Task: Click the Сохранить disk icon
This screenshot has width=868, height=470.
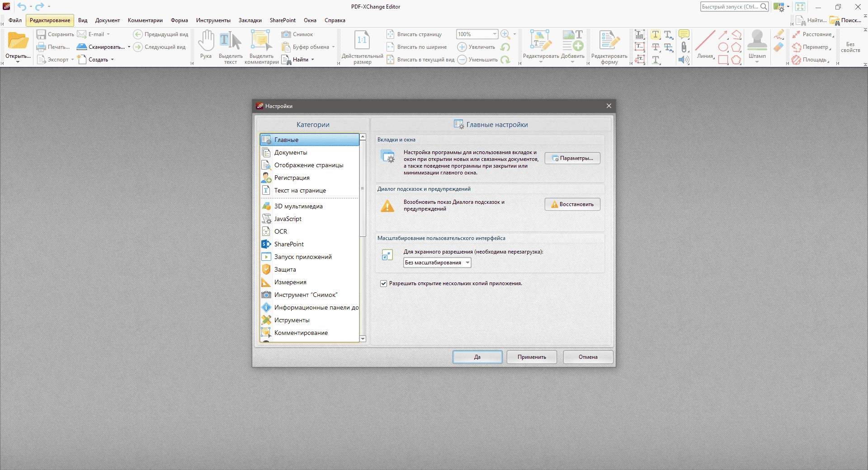Action: pyautogui.click(x=41, y=34)
